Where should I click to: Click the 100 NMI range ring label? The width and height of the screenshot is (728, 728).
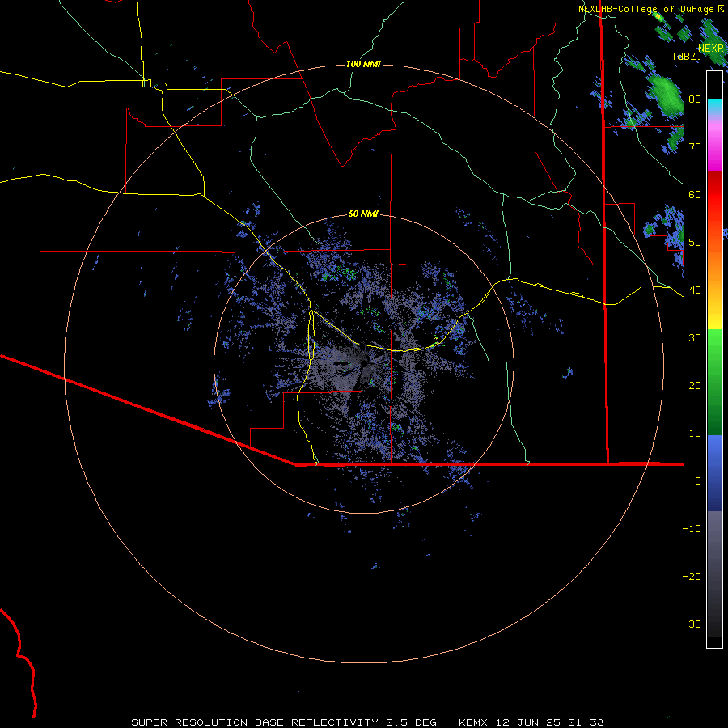(363, 64)
